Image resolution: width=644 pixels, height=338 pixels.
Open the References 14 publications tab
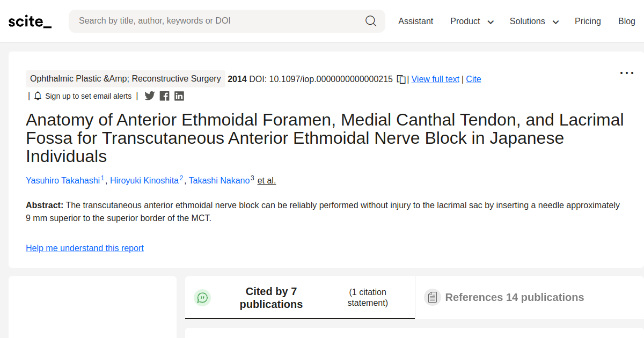(x=514, y=297)
